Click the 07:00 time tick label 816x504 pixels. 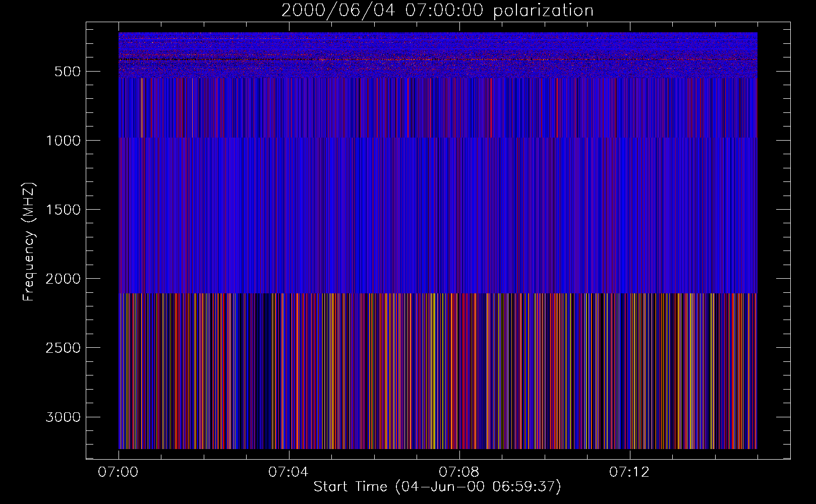click(x=118, y=472)
